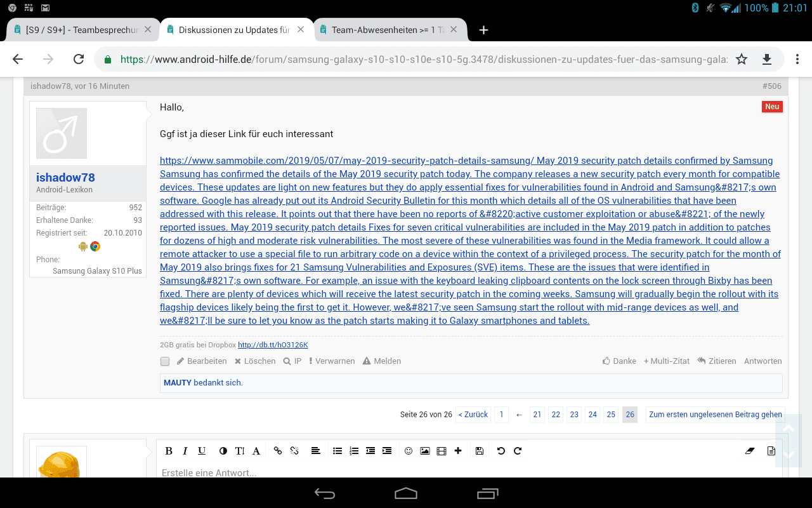Undo the last editor action
Image resolution: width=812 pixels, height=508 pixels.
pos(501,451)
